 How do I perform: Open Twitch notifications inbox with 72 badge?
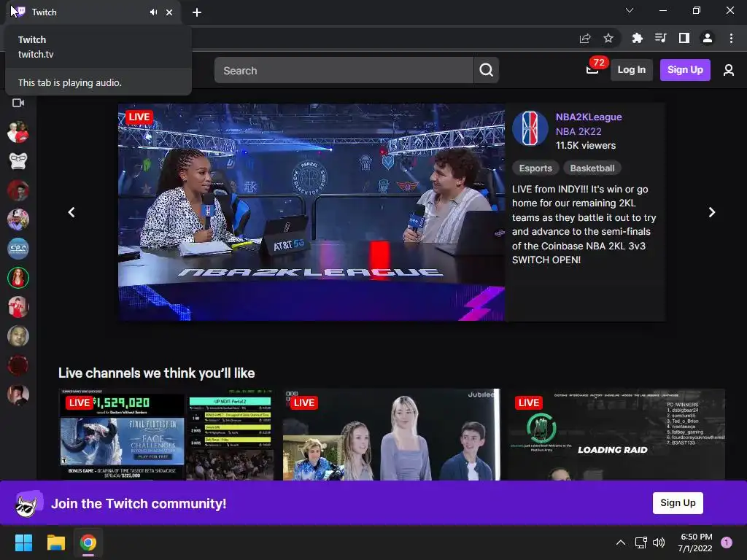tap(592, 70)
